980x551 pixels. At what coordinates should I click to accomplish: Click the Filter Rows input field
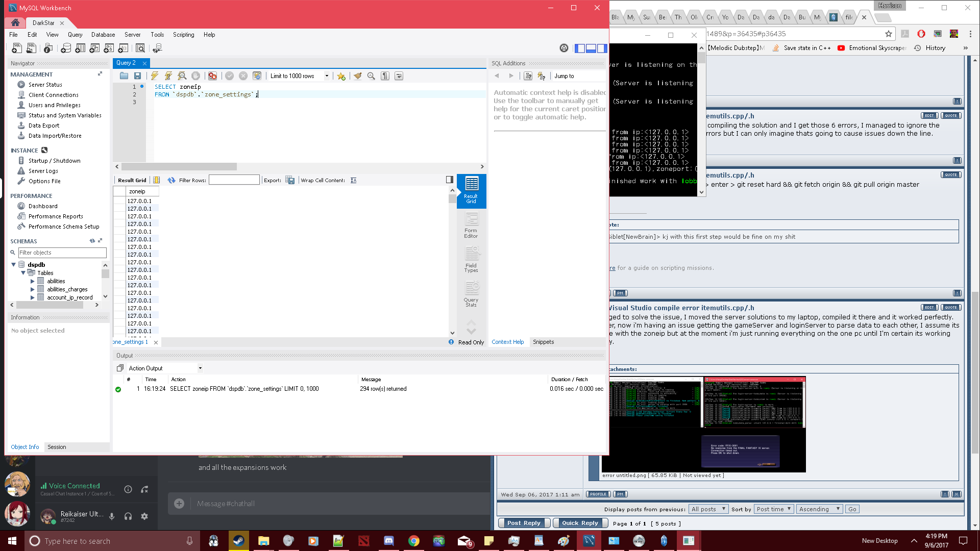click(x=234, y=180)
